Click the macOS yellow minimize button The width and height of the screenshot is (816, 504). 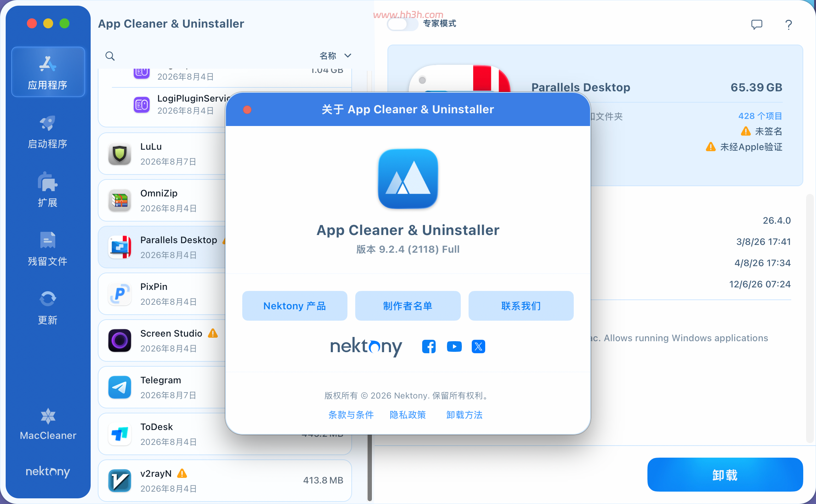[x=48, y=23]
